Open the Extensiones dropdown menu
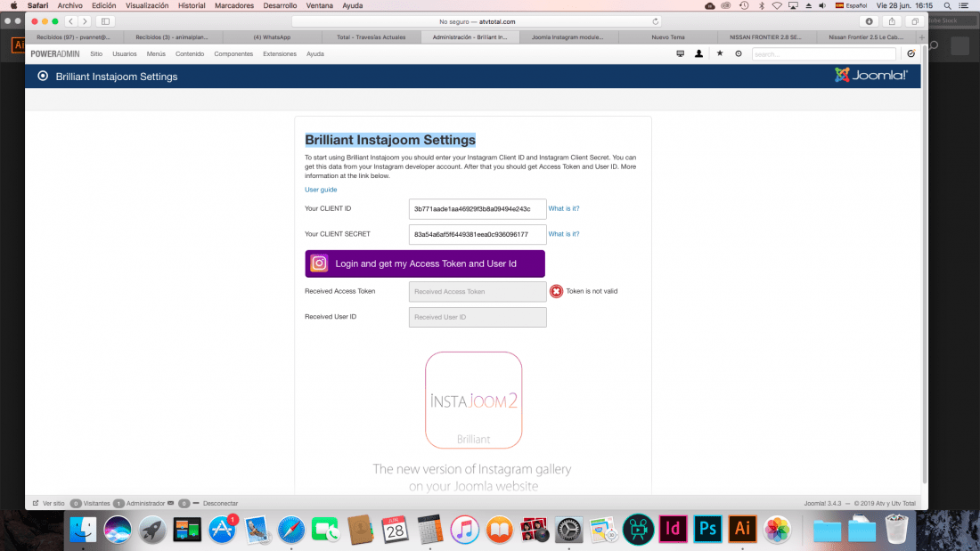 click(280, 53)
